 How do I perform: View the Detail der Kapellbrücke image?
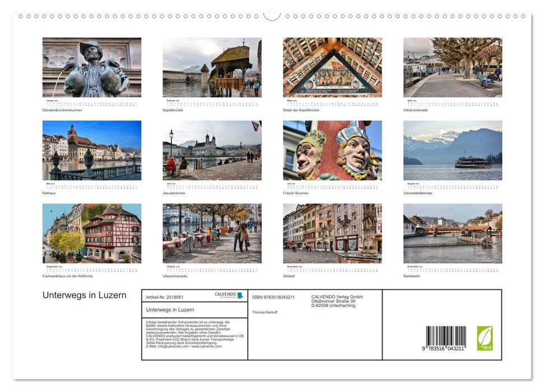332,67
